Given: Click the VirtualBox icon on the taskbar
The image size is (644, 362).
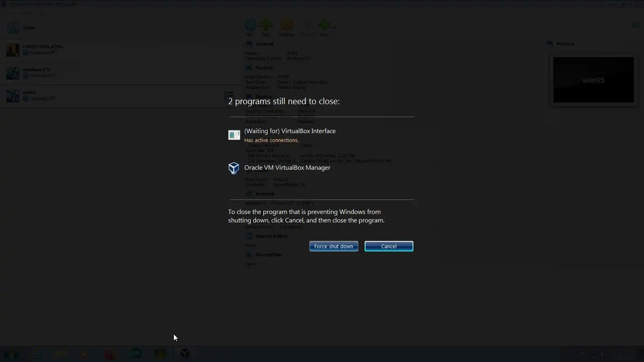Looking at the screenshot, I should click(185, 354).
